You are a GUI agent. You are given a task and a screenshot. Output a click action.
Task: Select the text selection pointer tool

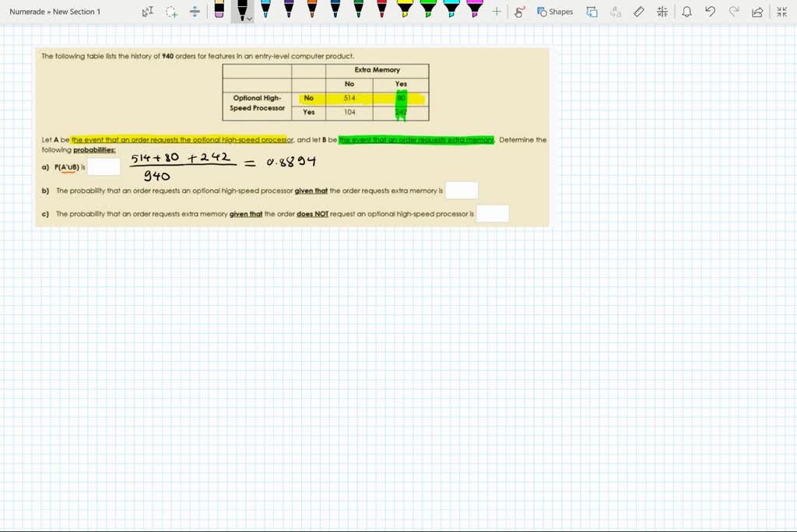(146, 12)
